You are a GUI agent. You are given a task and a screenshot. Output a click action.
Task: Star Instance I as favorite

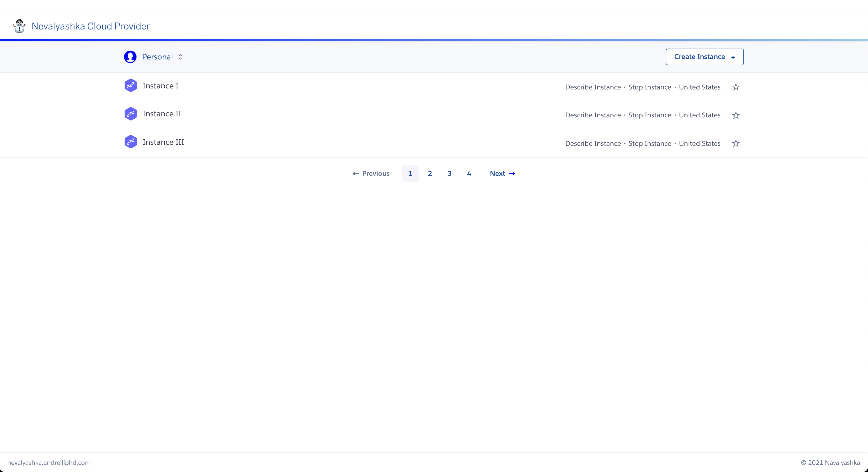[736, 87]
